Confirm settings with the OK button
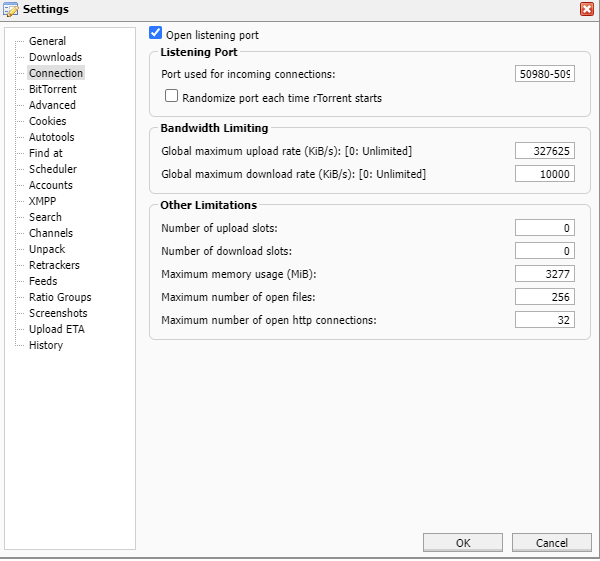The image size is (600, 561). 463,543
